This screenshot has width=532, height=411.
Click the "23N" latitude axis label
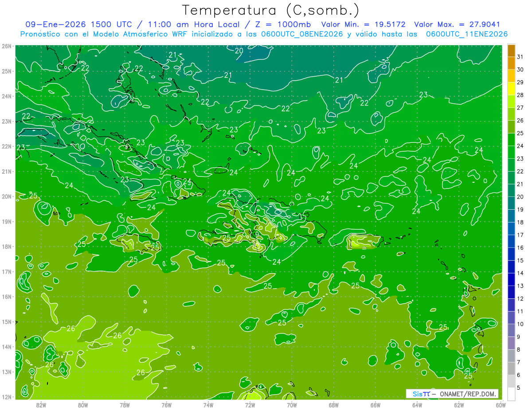[7, 121]
